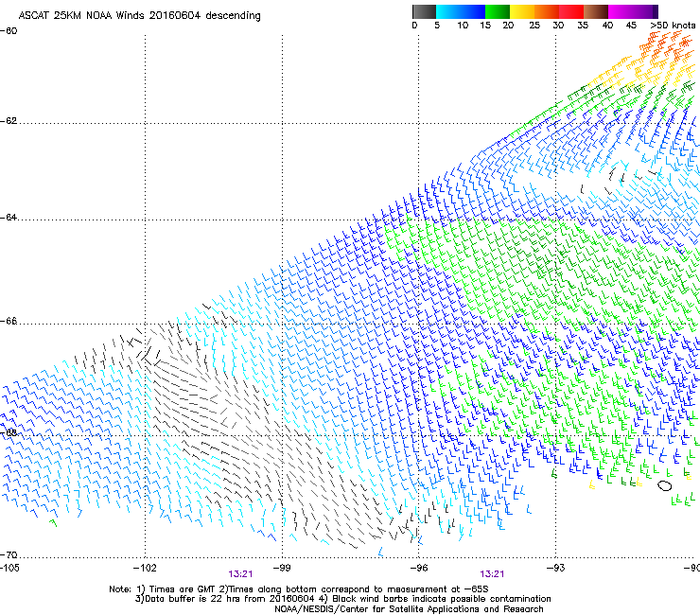Click the note about black wind barbs contamination

click(435, 599)
